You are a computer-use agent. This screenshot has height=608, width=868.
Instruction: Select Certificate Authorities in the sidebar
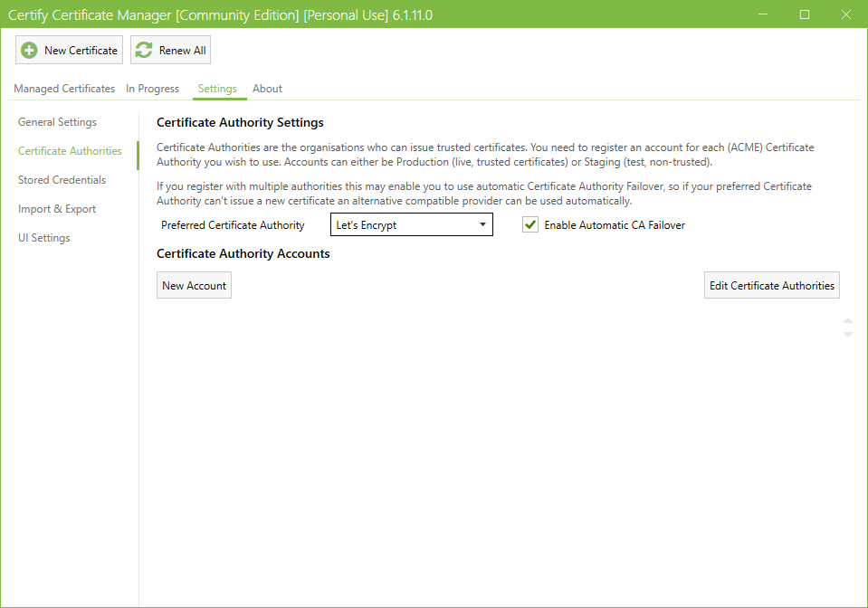point(70,150)
